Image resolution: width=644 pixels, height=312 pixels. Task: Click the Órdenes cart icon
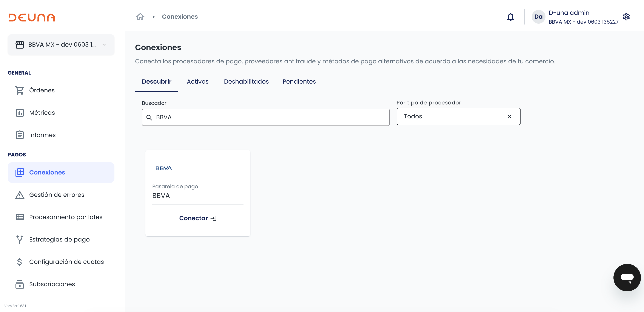20,90
